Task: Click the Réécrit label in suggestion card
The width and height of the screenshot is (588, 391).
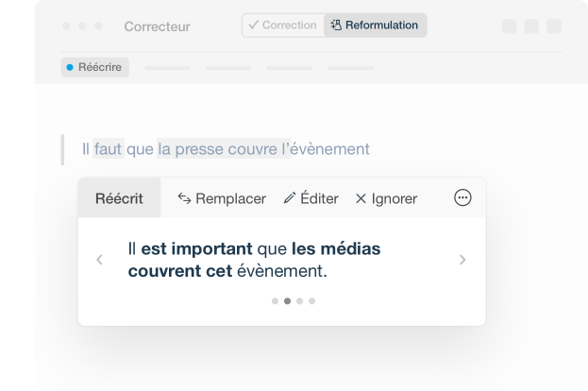Action: pos(119,198)
